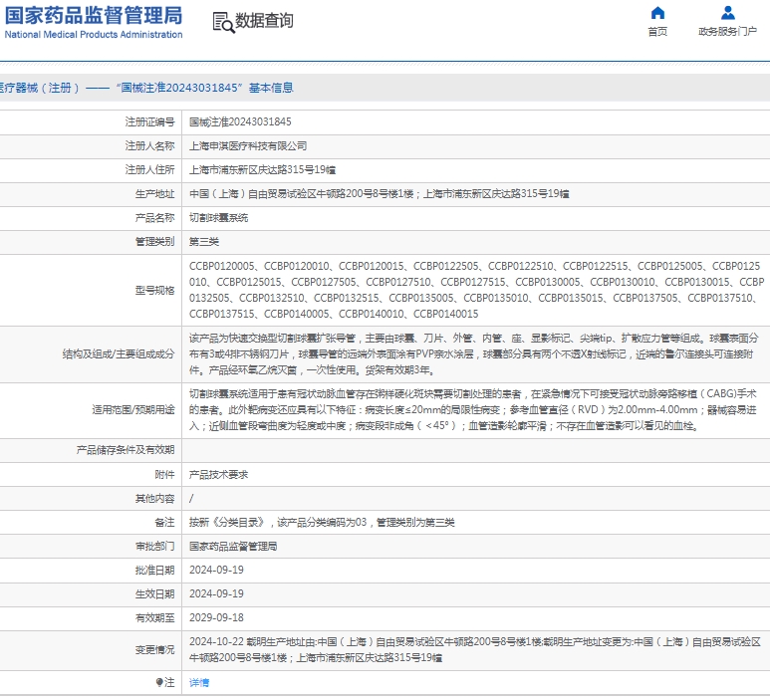Select management category 第三类

point(204,242)
